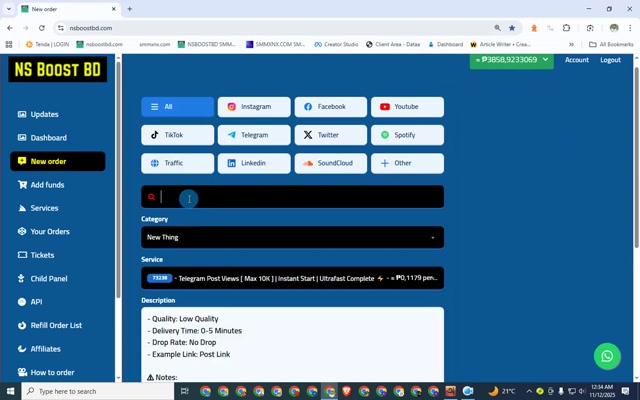Image resolution: width=640 pixels, height=400 pixels.
Task: Bookmark this page with star icon
Action: (512, 28)
